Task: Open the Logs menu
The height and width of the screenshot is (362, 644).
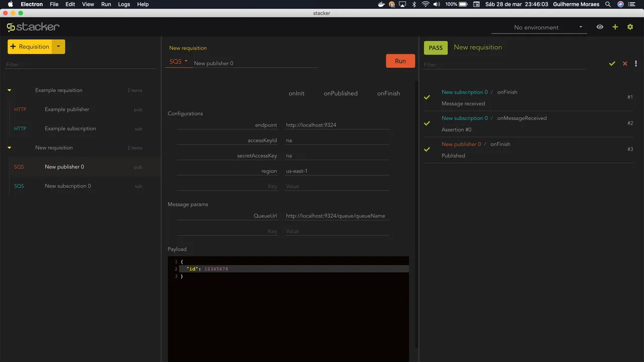Action: [124, 4]
